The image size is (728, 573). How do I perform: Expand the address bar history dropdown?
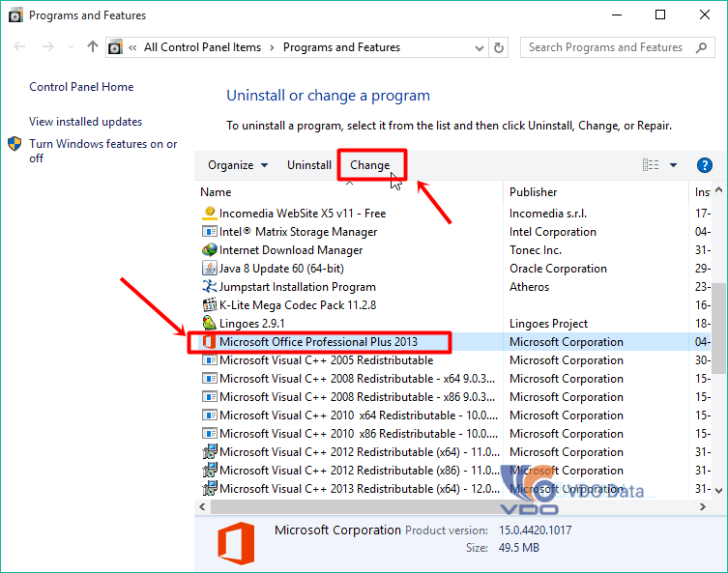coord(480,47)
